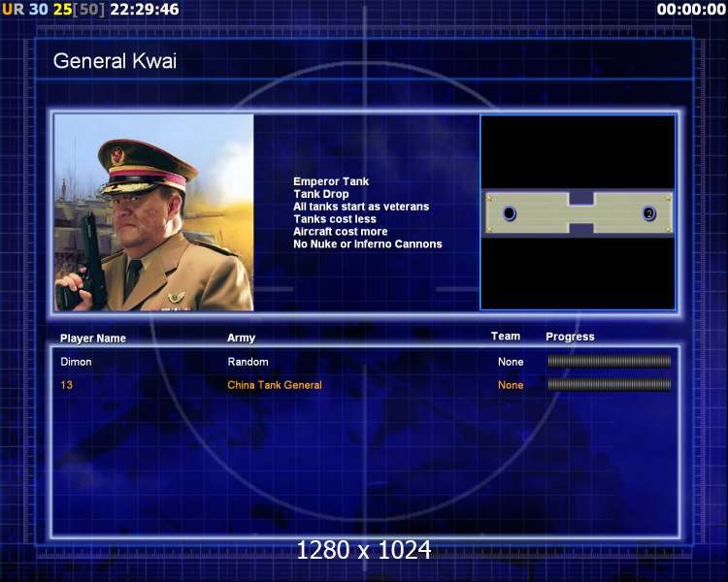This screenshot has width=728, height=582.
Task: Click the 22:29:46 clock overlay
Action: pos(145,9)
